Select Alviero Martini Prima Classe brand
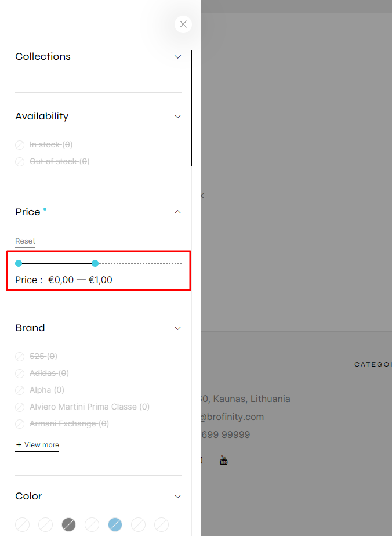This screenshot has height=536, width=392. pos(20,407)
